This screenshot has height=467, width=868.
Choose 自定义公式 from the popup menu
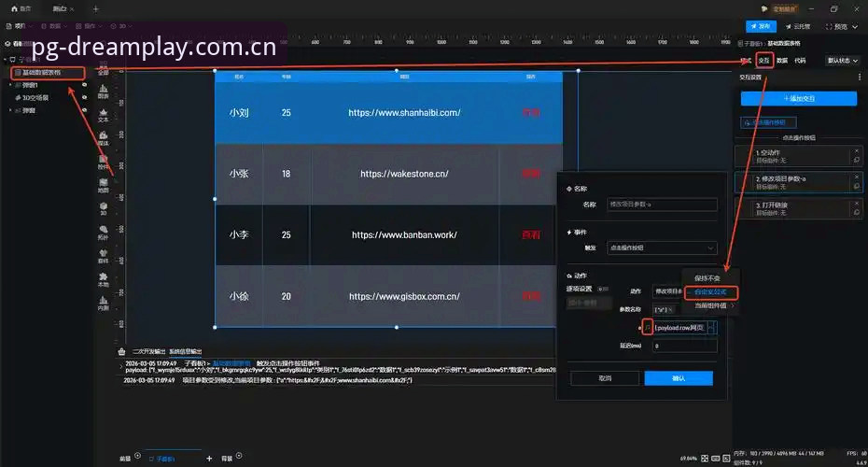(x=711, y=292)
